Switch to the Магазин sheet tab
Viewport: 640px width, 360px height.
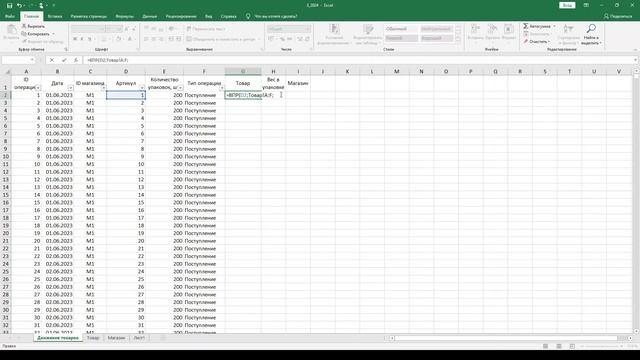[116, 338]
